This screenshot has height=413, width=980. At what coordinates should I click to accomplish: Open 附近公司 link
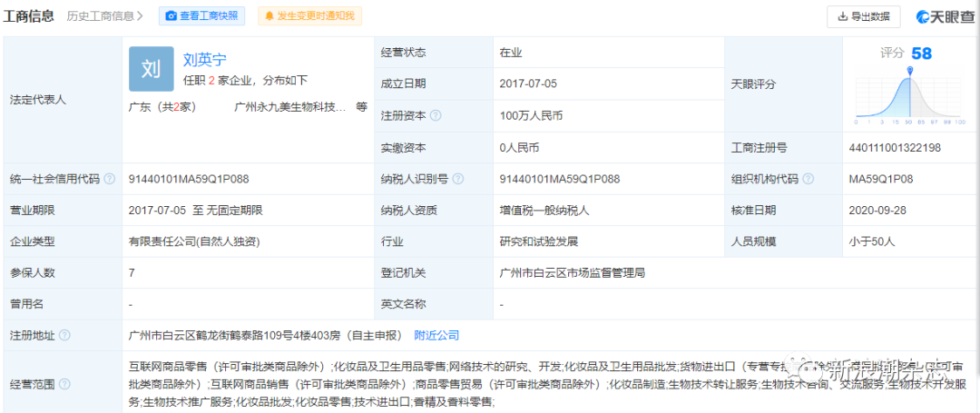(x=436, y=336)
